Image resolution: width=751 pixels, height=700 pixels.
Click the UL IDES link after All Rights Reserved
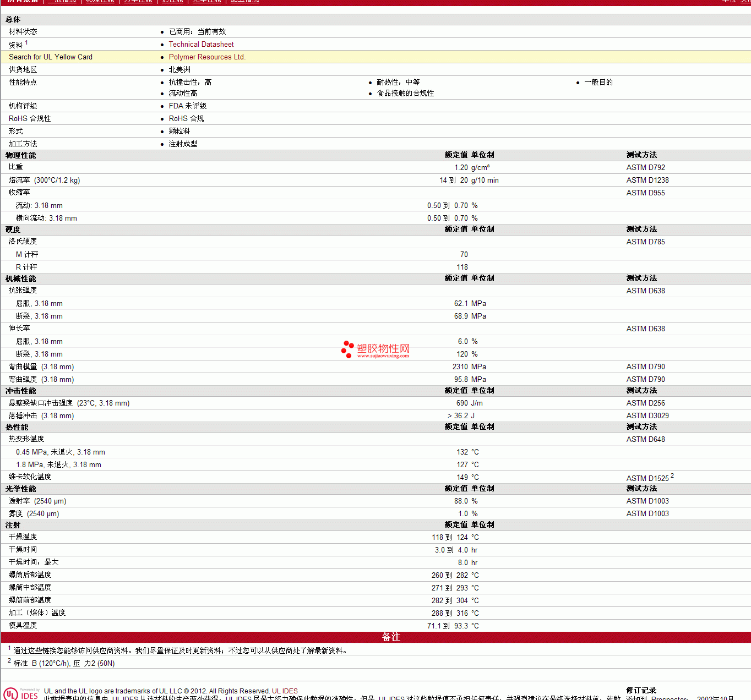[x=285, y=691]
